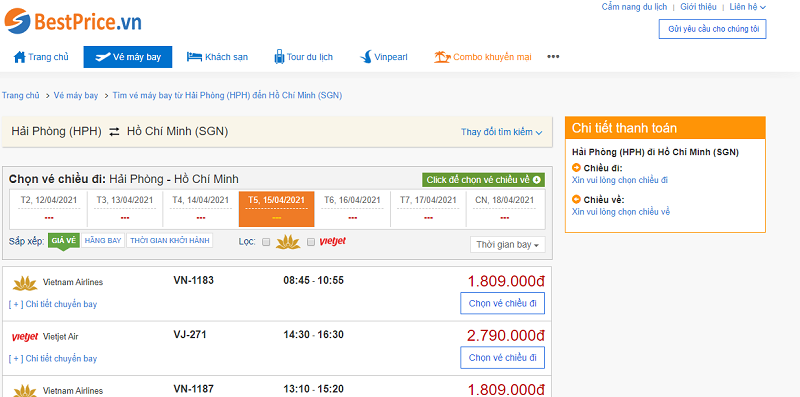Click the Khách sạn bed icon

194,57
